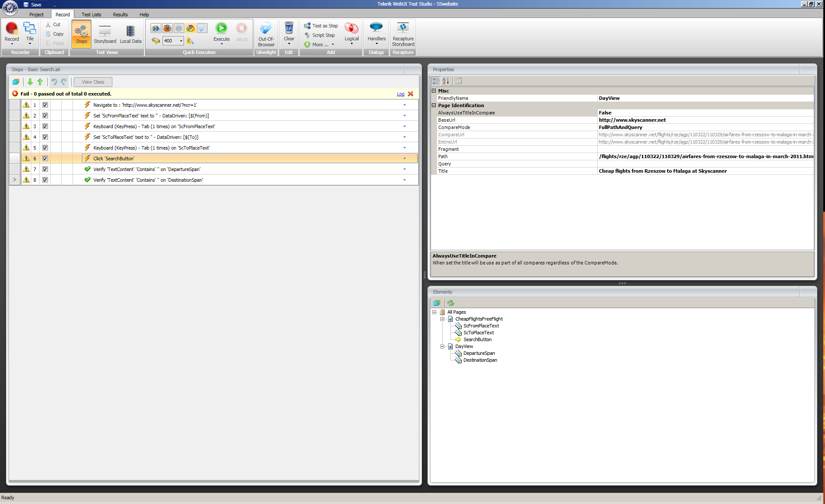Collapse the Page Identification property group
Screen dimensions: 825x504
click(x=434, y=105)
